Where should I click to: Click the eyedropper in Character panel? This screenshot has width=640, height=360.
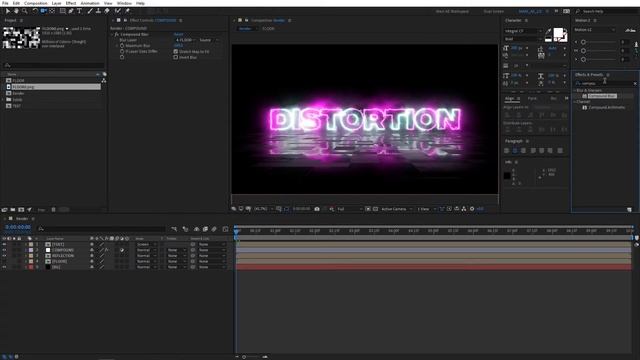pos(549,31)
